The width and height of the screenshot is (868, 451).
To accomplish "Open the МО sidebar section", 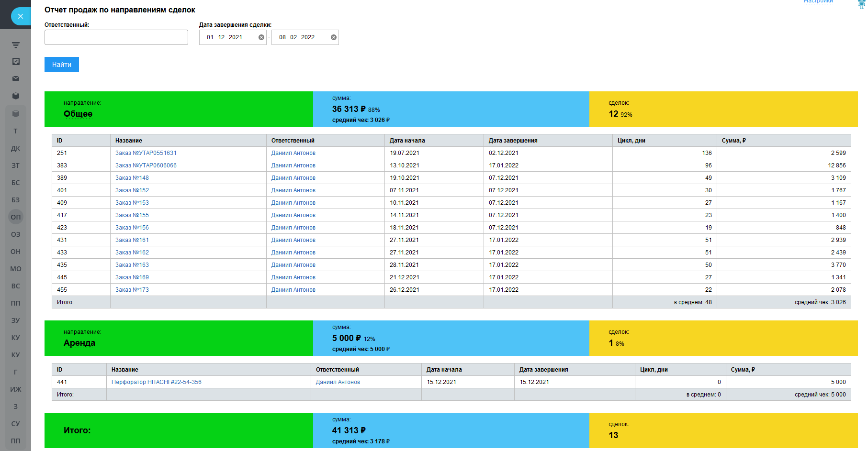I will coord(16,269).
